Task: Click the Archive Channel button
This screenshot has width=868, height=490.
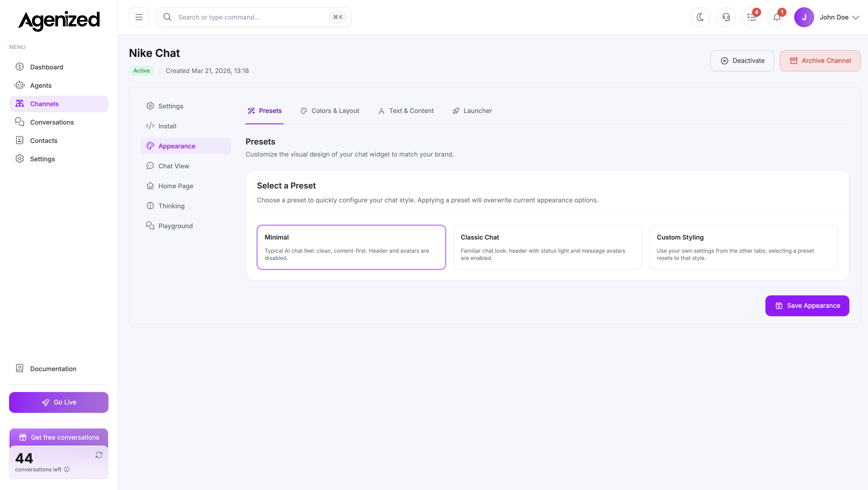Action: point(820,61)
